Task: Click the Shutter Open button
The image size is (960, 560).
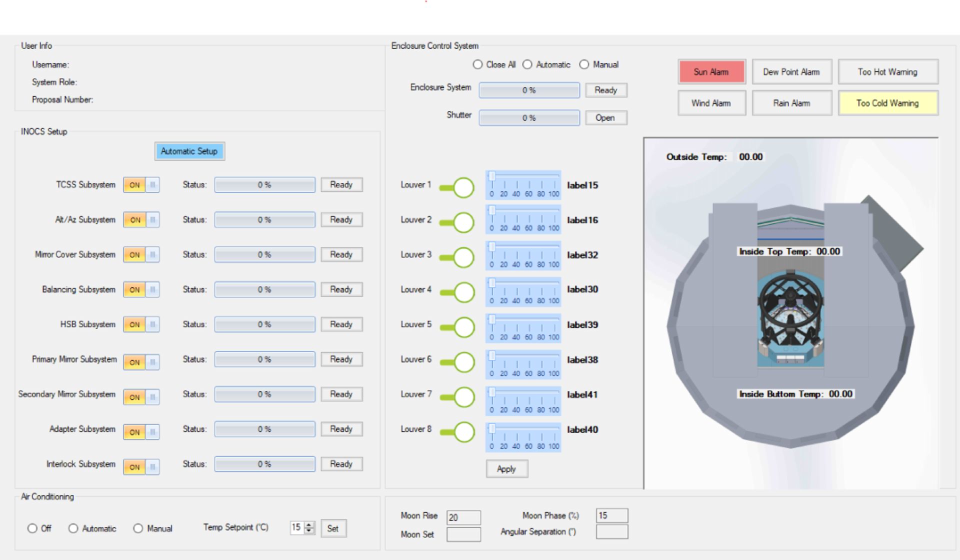Action: coord(605,118)
